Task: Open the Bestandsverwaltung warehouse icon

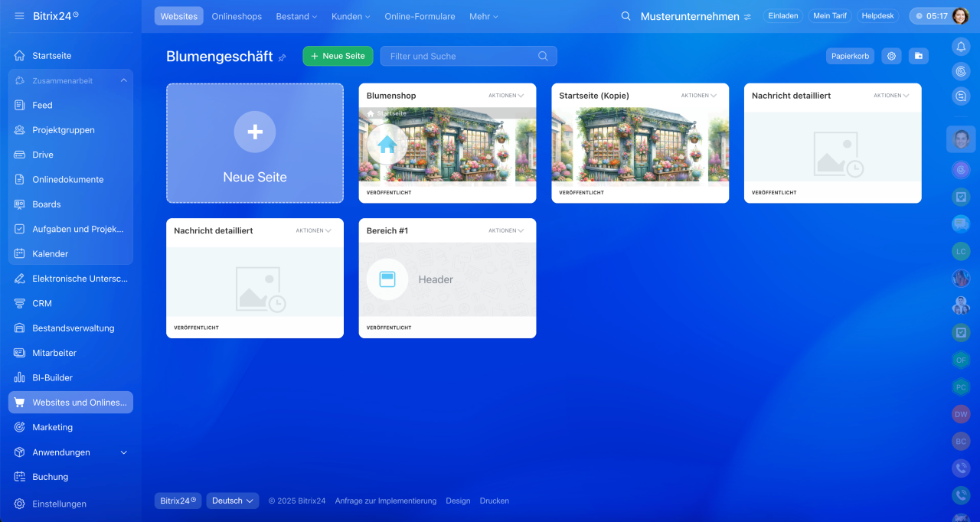Action: (x=20, y=328)
